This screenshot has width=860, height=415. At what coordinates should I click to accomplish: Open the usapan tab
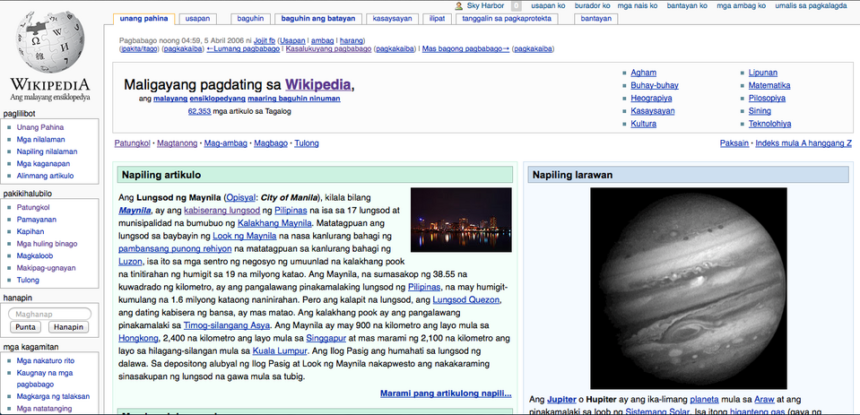197,19
